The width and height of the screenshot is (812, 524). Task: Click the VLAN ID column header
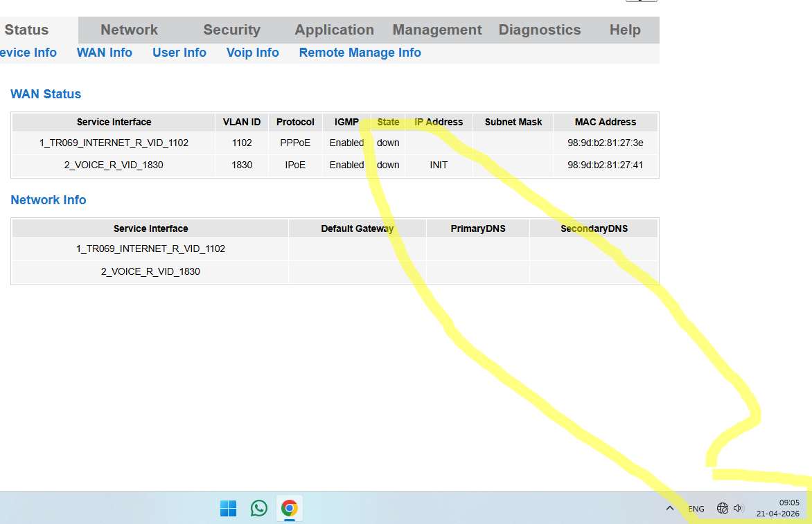coord(242,122)
